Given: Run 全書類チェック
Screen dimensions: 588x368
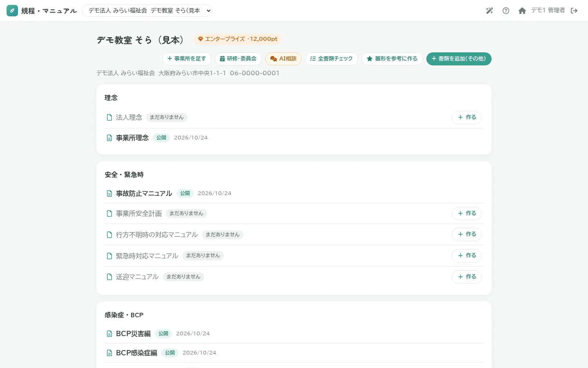Looking at the screenshot, I should tap(332, 59).
